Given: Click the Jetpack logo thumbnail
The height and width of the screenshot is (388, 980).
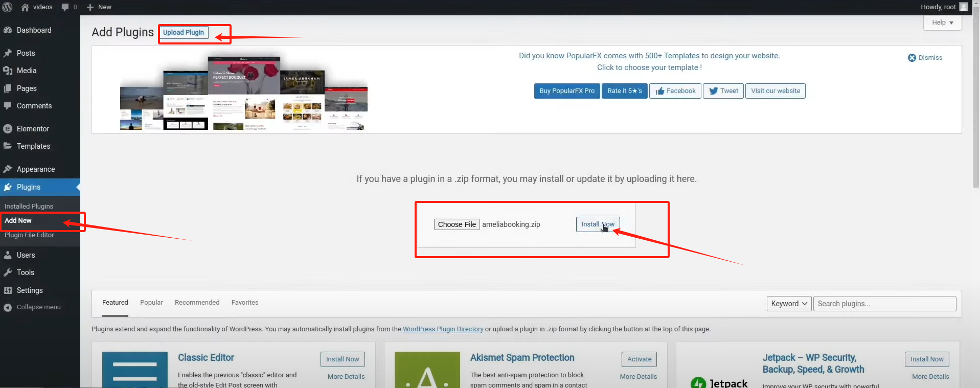Looking at the screenshot, I should click(x=719, y=382).
